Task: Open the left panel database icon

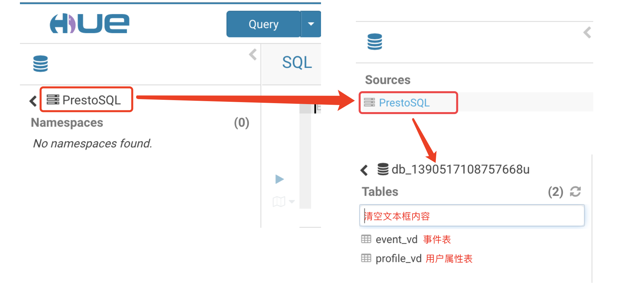Action: coord(40,64)
